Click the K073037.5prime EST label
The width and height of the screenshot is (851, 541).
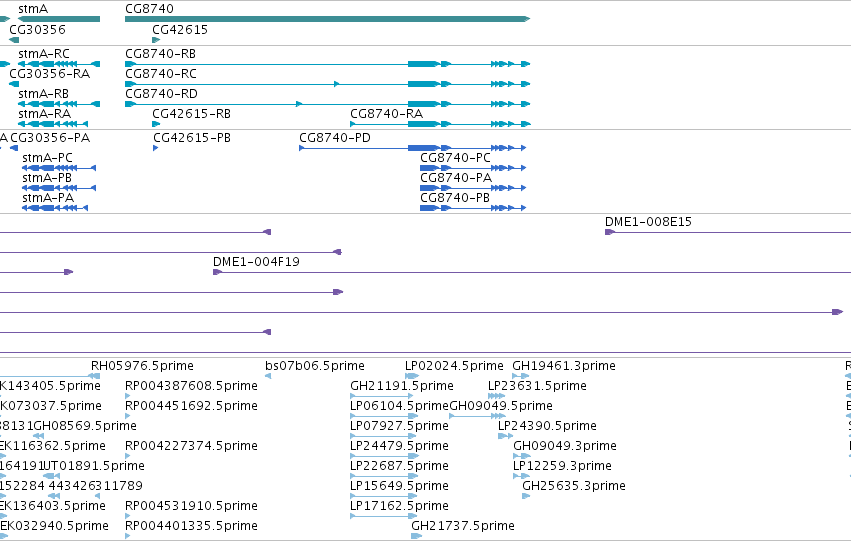coord(51,406)
